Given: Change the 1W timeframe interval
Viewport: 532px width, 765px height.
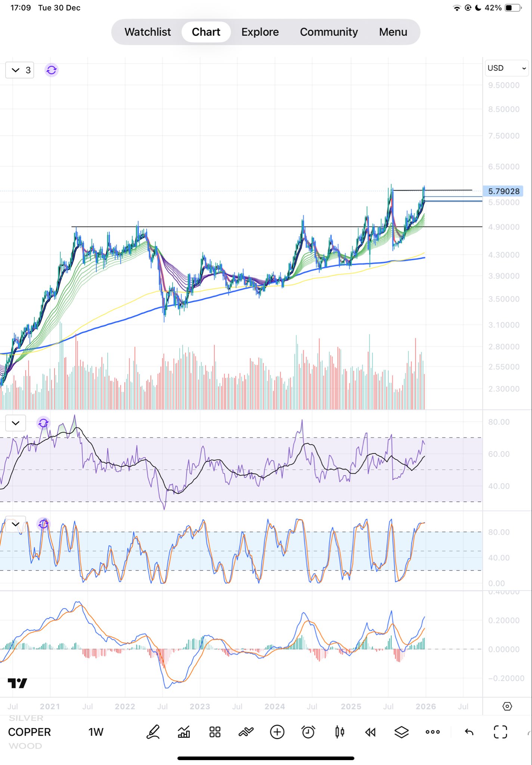Looking at the screenshot, I should (96, 732).
